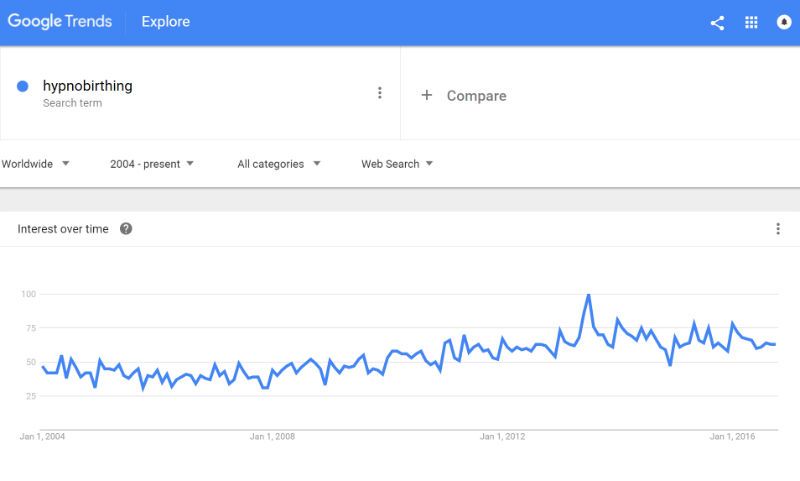The height and width of the screenshot is (481, 800).
Task: Click the blue hypnobirthing color dot
Action: (22, 86)
